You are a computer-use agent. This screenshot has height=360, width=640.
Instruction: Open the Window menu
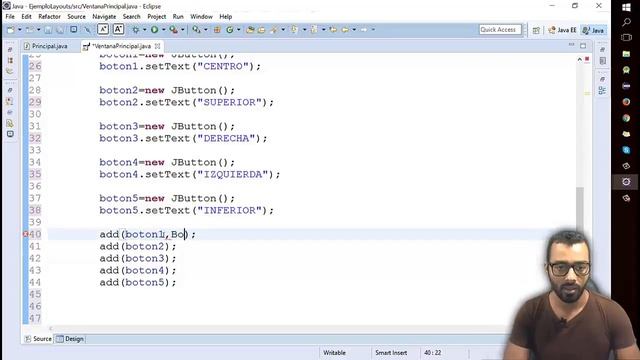pos(201,16)
